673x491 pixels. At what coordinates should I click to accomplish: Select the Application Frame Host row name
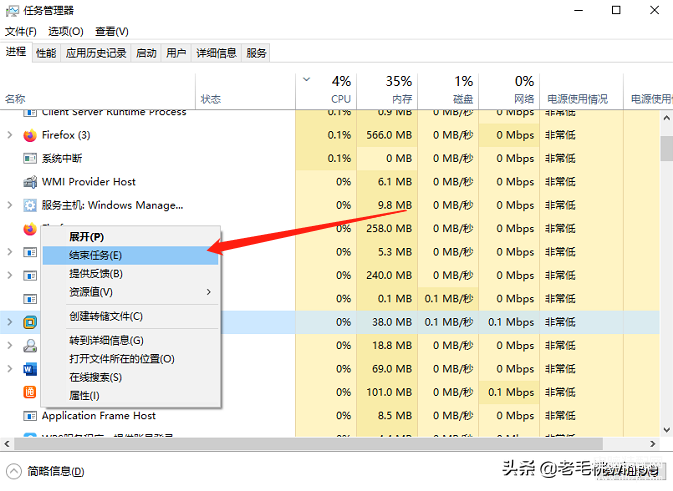pyautogui.click(x=99, y=415)
